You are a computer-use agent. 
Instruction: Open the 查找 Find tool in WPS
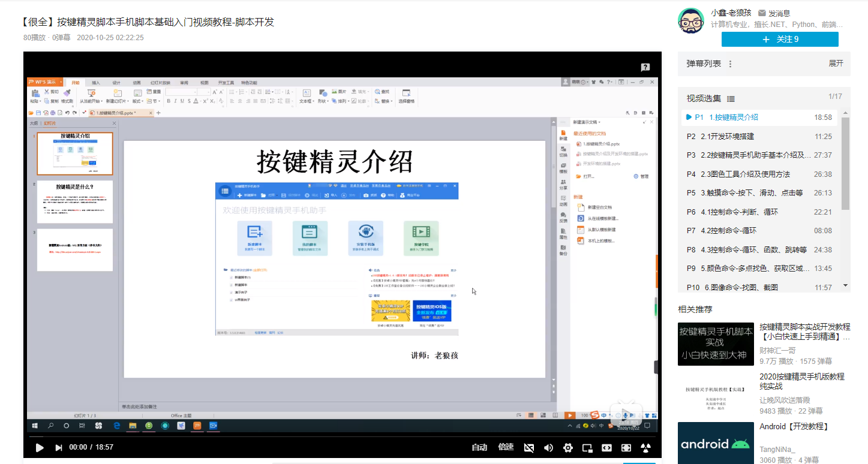[x=382, y=91]
